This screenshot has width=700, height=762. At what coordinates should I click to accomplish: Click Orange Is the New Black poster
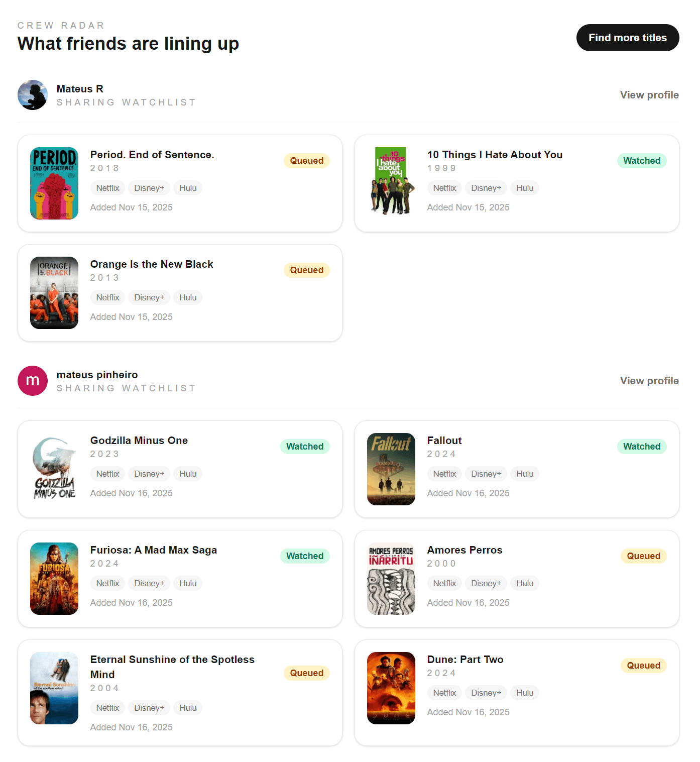pos(54,293)
